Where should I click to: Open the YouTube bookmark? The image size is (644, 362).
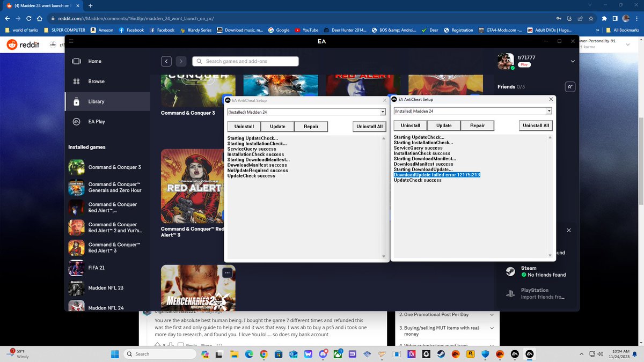pyautogui.click(x=306, y=30)
